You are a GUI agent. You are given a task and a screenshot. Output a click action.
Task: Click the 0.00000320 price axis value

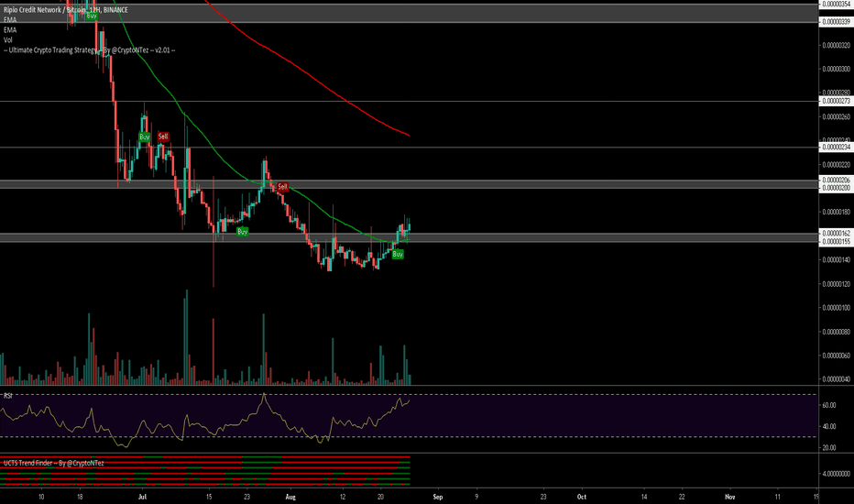pos(836,45)
